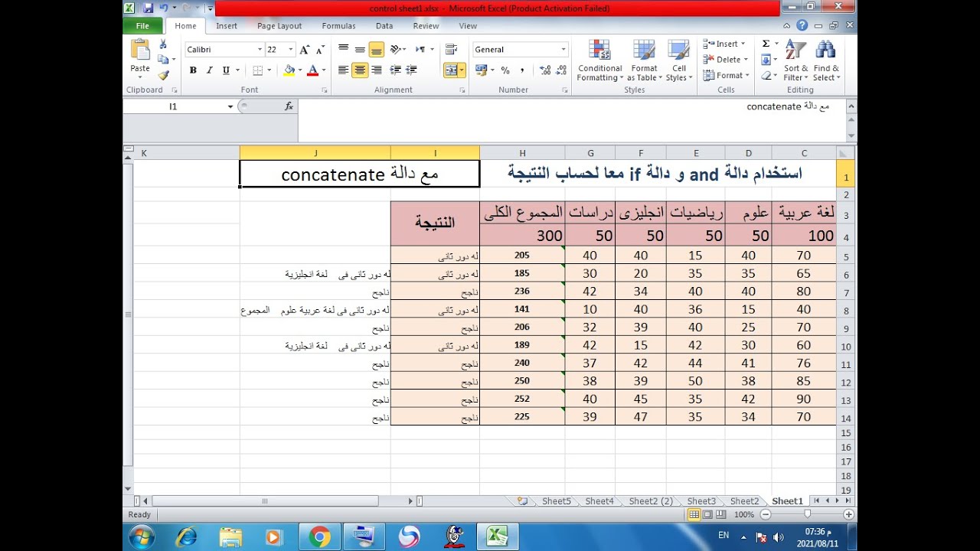980x551 pixels.
Task: Click the Orientation text angle icon
Action: click(396, 50)
